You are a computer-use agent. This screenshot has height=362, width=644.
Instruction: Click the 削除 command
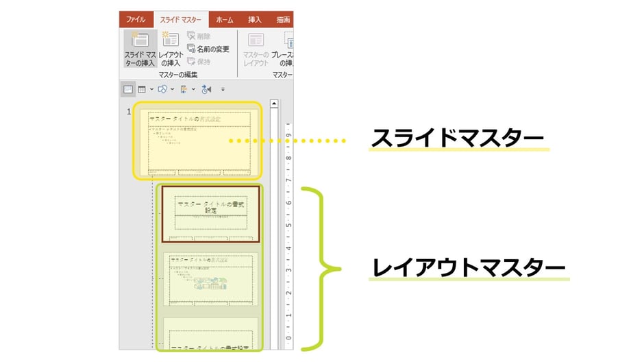(199, 36)
